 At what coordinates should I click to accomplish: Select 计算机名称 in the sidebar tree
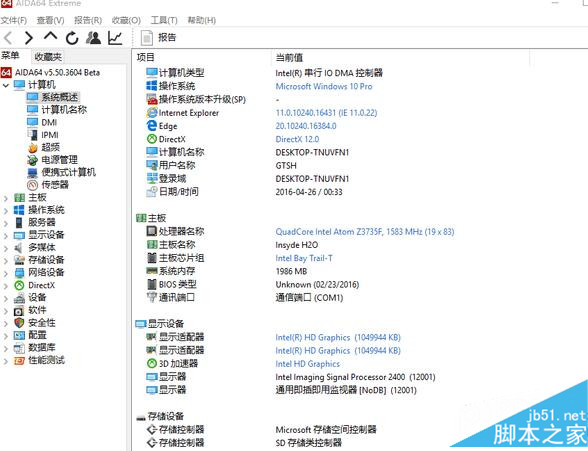point(64,109)
